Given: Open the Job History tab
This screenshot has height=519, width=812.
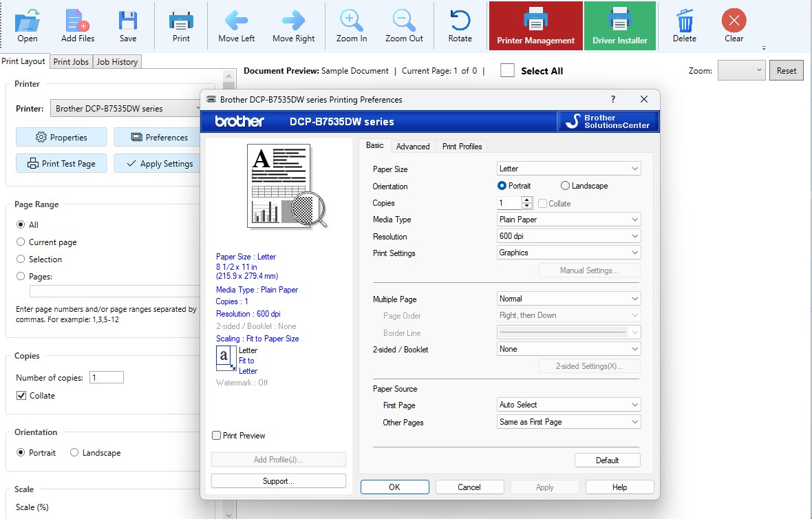Looking at the screenshot, I should pyautogui.click(x=117, y=61).
